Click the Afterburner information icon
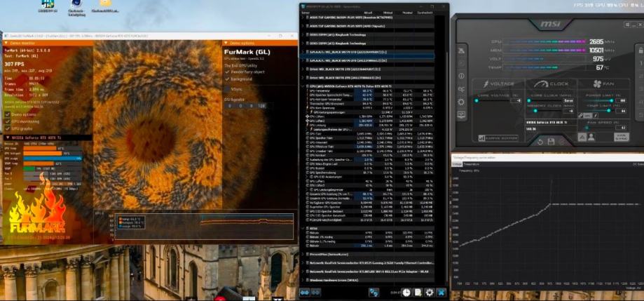 point(461,76)
